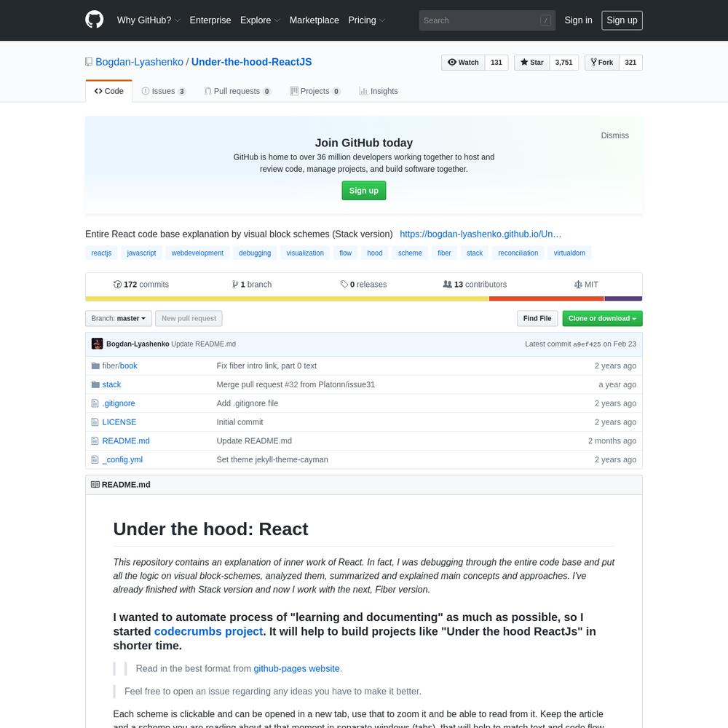This screenshot has height=728, width=728.
Task: View the MIT license
Action: [x=586, y=284]
